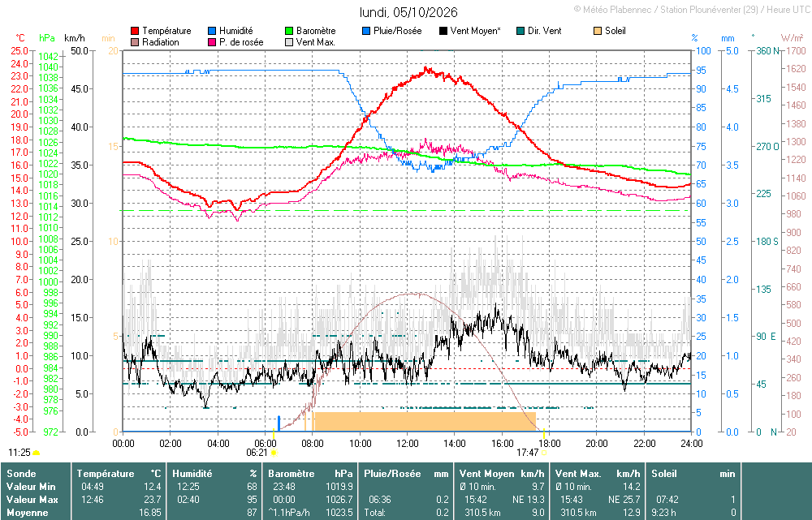Click the minimum temperature value '12.4'

tap(153, 487)
